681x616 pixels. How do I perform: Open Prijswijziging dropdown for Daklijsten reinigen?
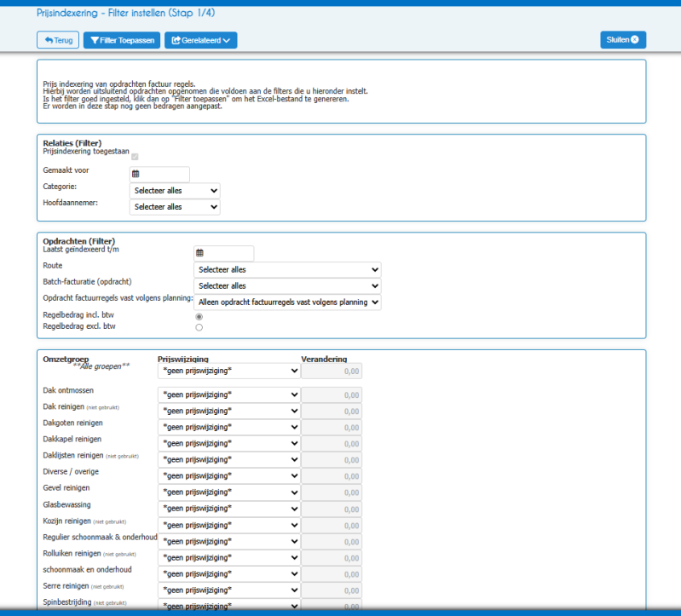point(229,460)
